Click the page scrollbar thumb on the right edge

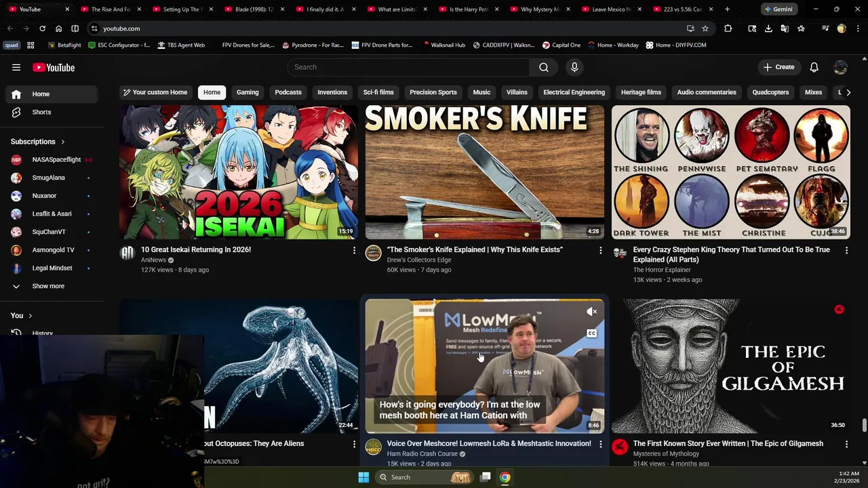(x=864, y=425)
